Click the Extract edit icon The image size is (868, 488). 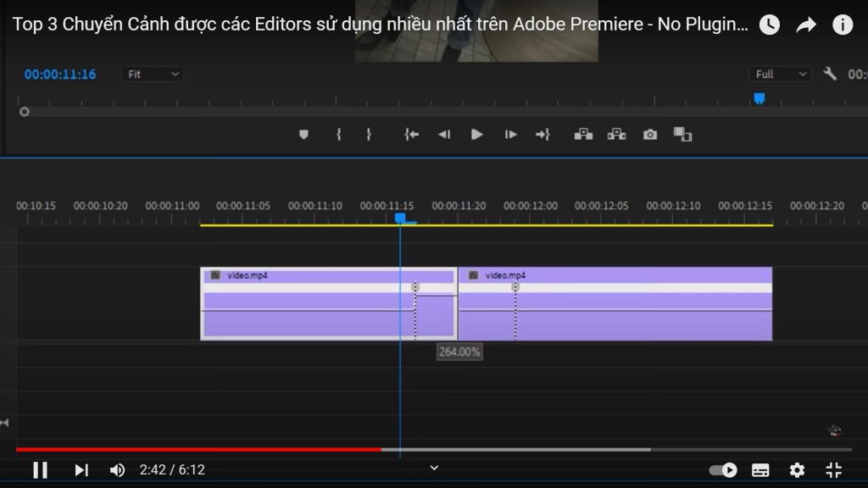tap(615, 134)
